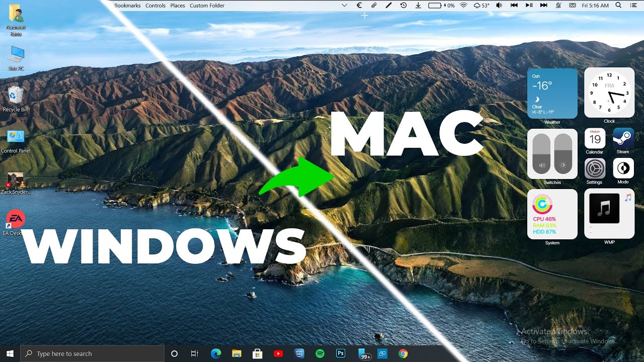Open Microsoft Store from the taskbar
This screenshot has height=362, width=644.
(x=257, y=353)
